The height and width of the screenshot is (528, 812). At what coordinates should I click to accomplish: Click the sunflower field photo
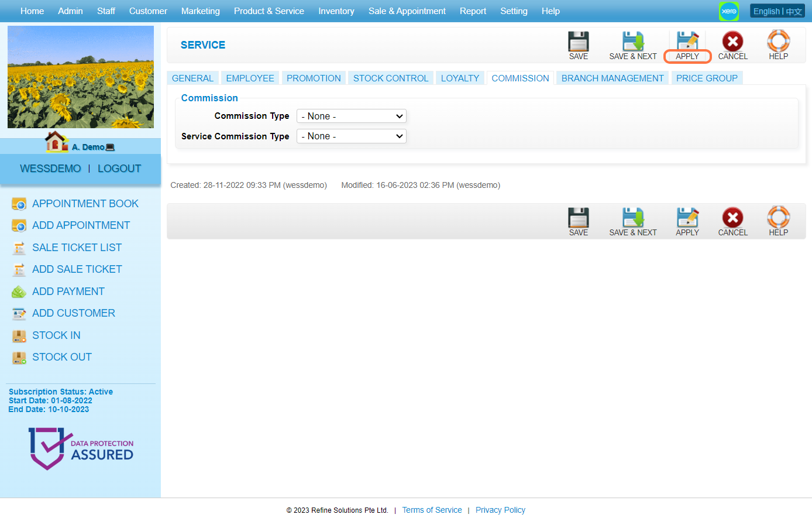click(x=81, y=77)
